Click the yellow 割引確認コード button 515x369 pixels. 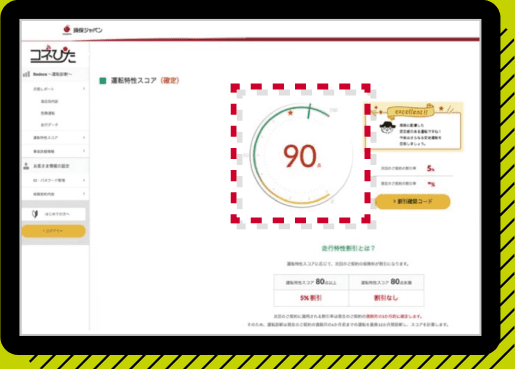click(x=413, y=202)
